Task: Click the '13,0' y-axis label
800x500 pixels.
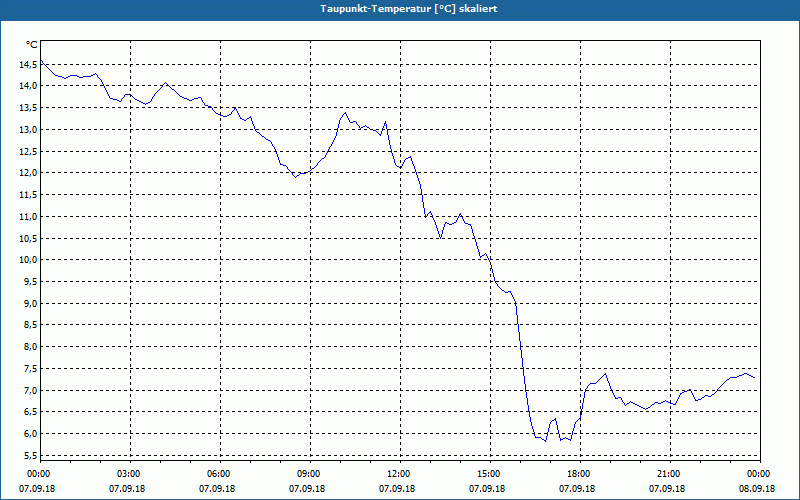Action: tap(29, 130)
